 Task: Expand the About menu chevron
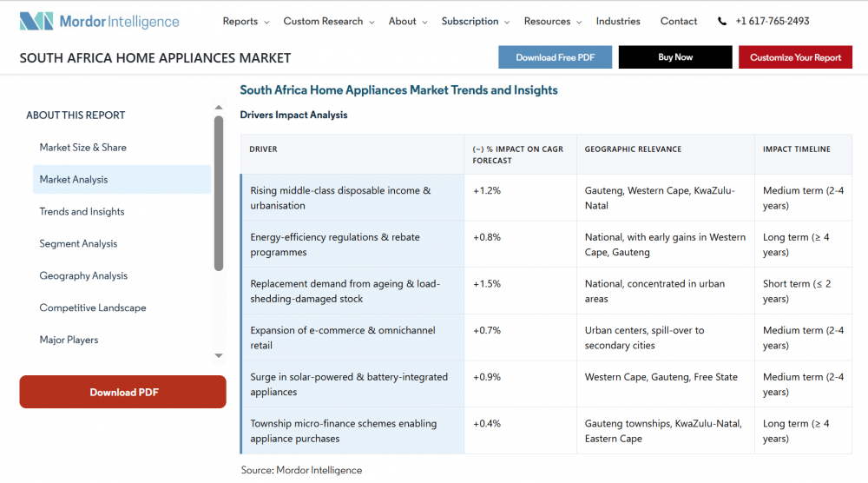pos(424,23)
